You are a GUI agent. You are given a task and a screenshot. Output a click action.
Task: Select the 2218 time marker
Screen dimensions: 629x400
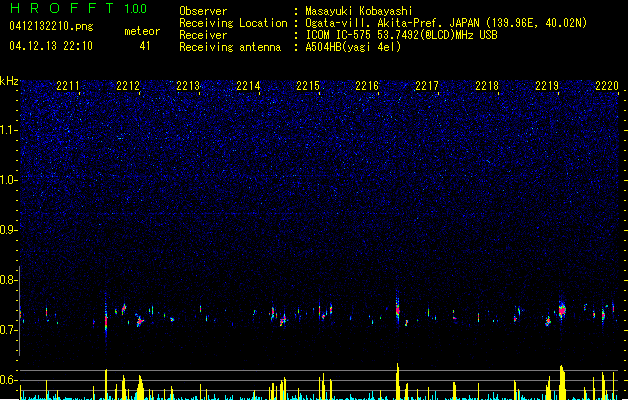(x=487, y=86)
